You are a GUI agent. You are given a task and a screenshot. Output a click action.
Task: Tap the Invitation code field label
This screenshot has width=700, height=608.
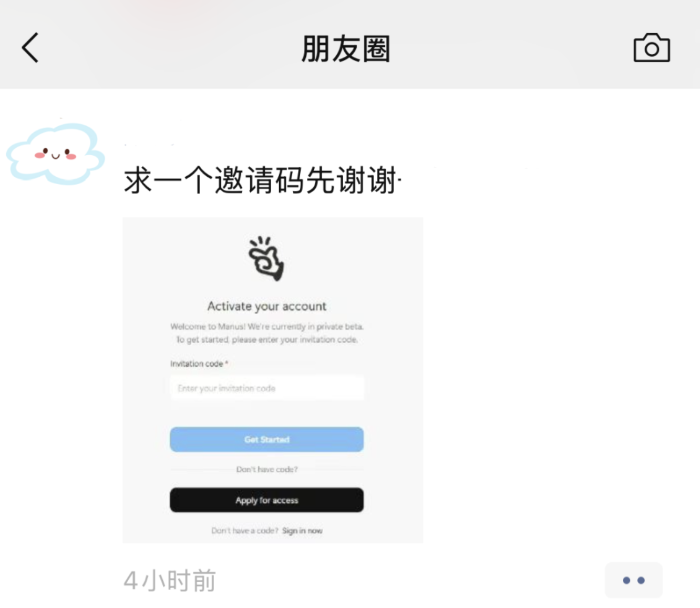[x=197, y=363]
